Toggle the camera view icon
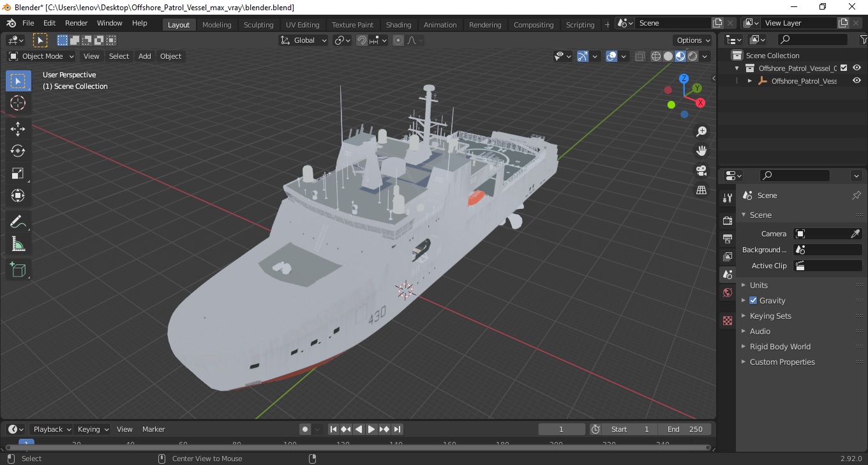868x465 pixels. [701, 171]
